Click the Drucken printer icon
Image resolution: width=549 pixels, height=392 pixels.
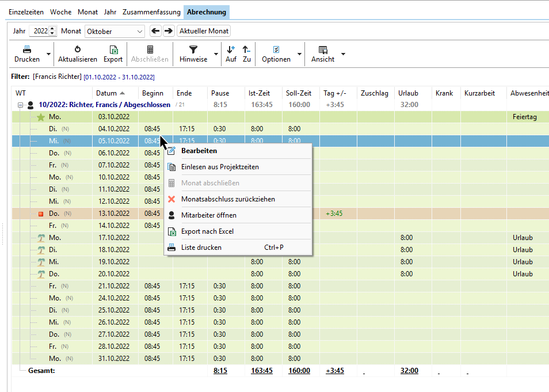[x=27, y=50]
